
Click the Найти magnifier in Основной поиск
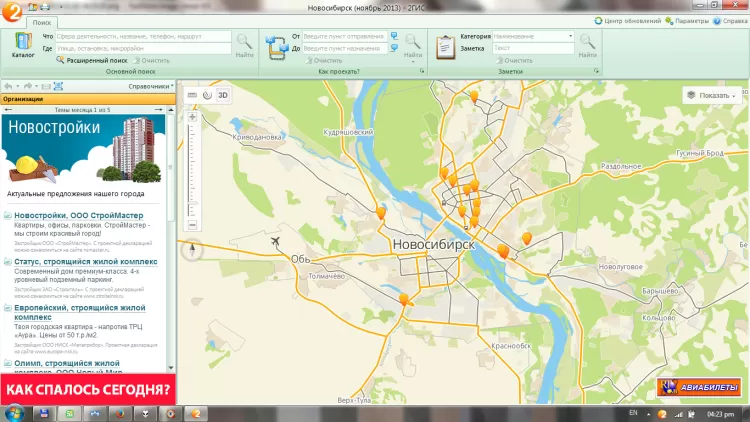(x=244, y=46)
